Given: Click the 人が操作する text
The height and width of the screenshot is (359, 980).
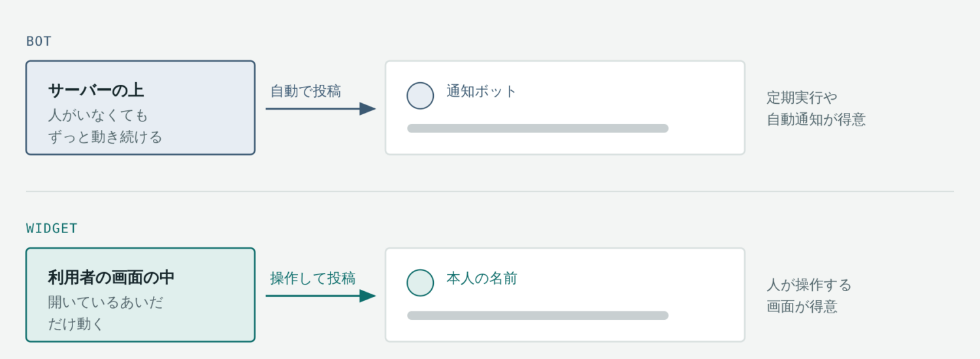Looking at the screenshot, I should point(809,285).
